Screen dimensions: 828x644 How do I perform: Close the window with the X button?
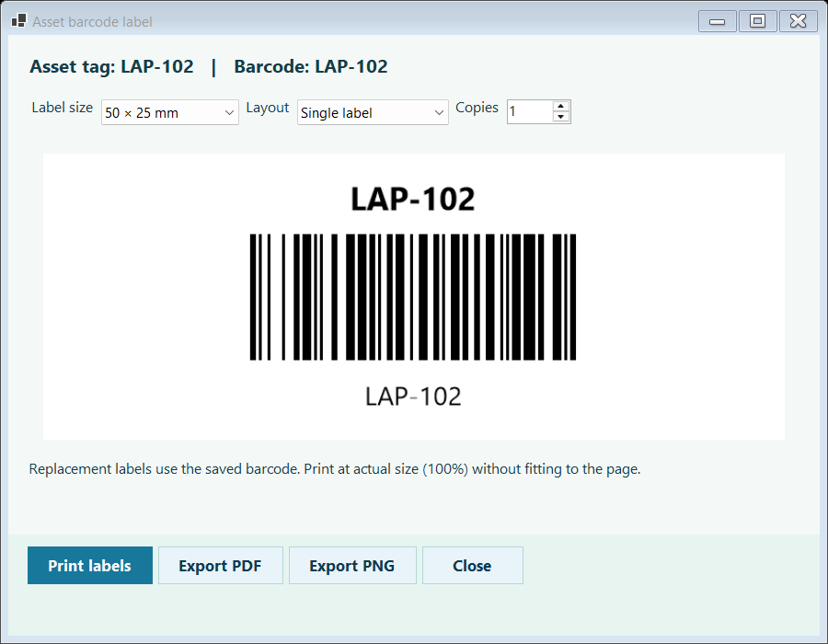click(798, 21)
